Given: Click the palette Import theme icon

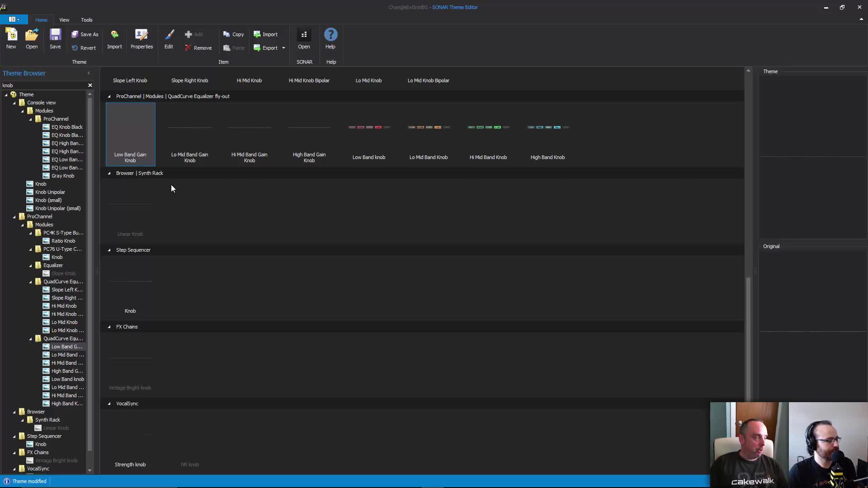Looking at the screenshot, I should [114, 35].
